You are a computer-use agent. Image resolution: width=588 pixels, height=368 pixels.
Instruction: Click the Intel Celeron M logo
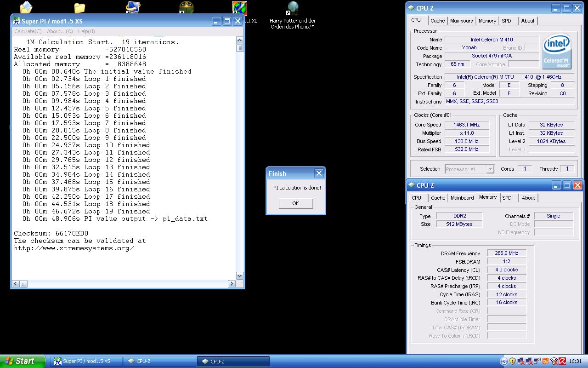tap(557, 52)
